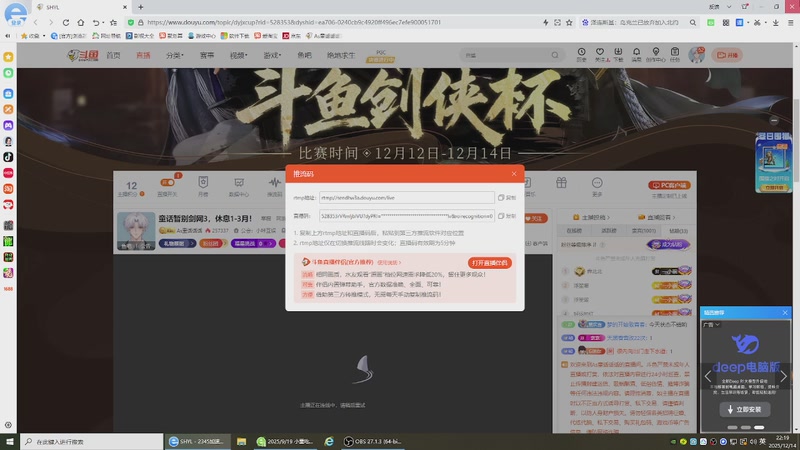Open the 软件下载 bookmark
Viewport: 800px width, 450px height.
[235, 36]
